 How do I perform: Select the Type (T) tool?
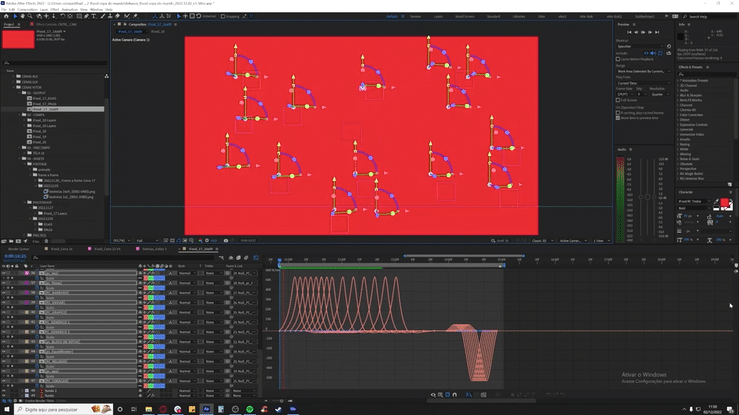point(94,16)
